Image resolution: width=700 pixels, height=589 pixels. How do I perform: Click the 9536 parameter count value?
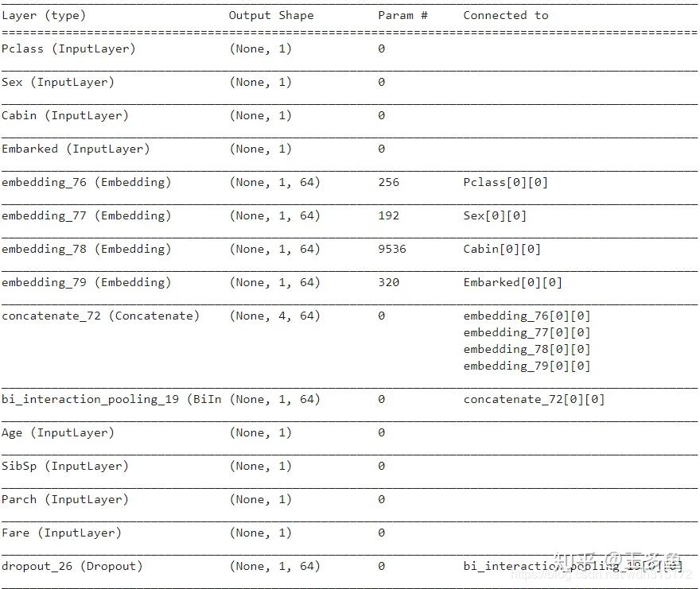[x=392, y=249]
